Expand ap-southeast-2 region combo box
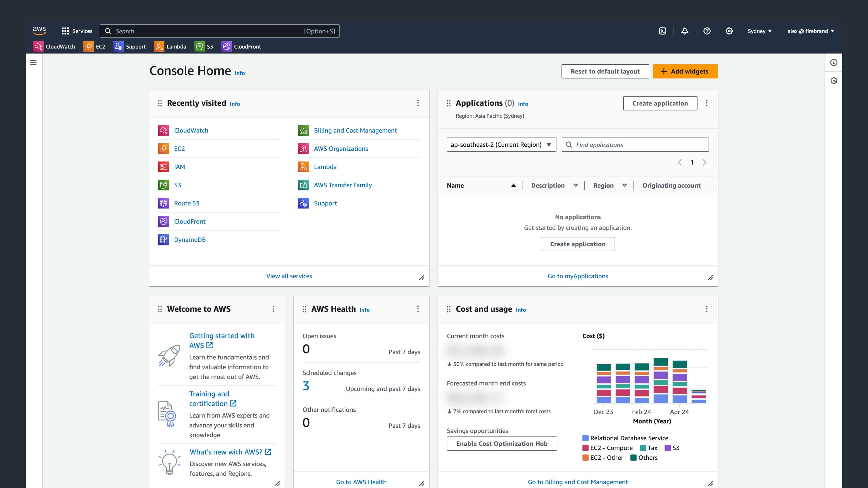 (501, 145)
